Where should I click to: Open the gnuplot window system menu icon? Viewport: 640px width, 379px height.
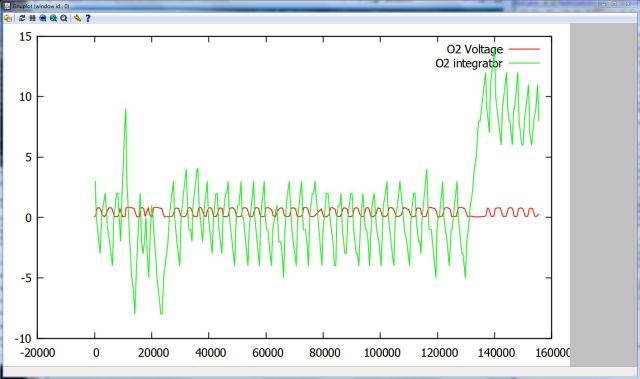tap(6, 6)
